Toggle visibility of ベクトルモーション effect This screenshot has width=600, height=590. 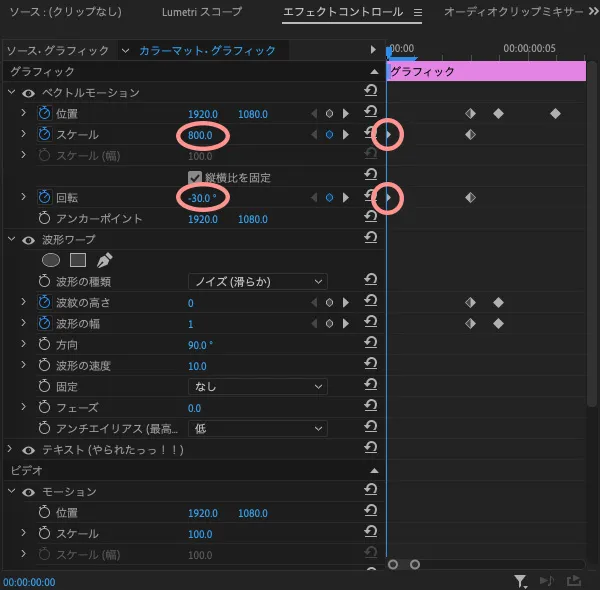click(28, 93)
